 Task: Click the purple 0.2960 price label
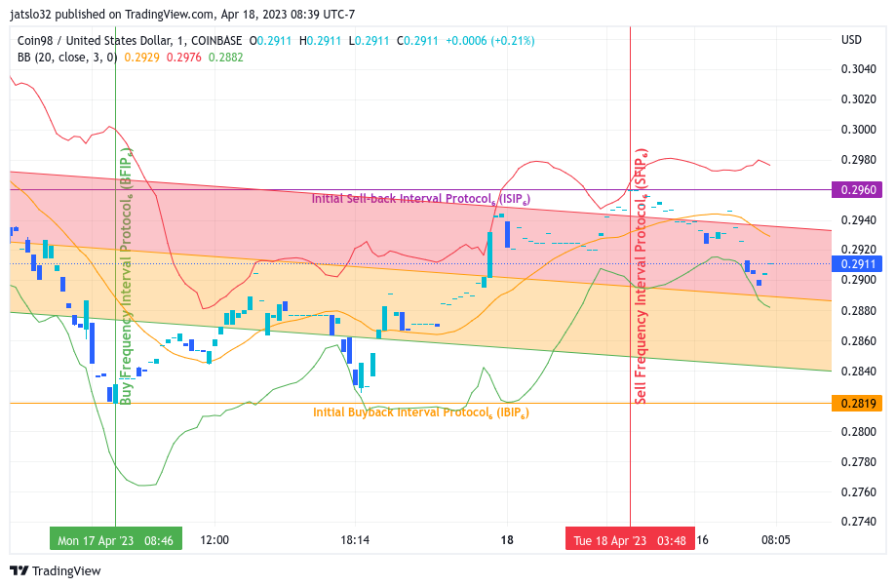pos(857,190)
